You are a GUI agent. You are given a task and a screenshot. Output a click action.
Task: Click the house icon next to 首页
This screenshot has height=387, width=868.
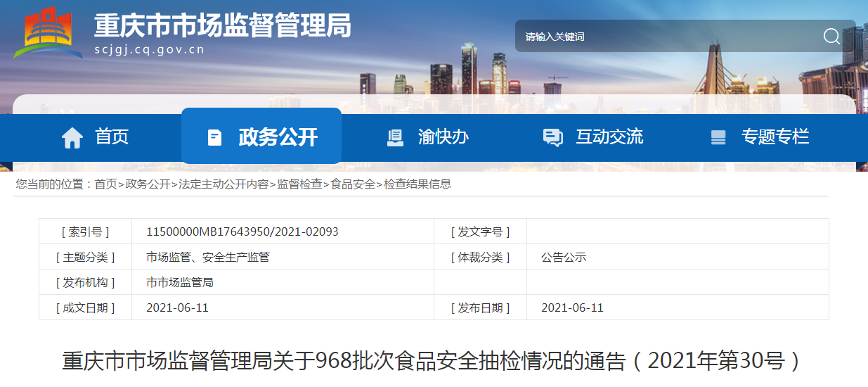tap(72, 137)
